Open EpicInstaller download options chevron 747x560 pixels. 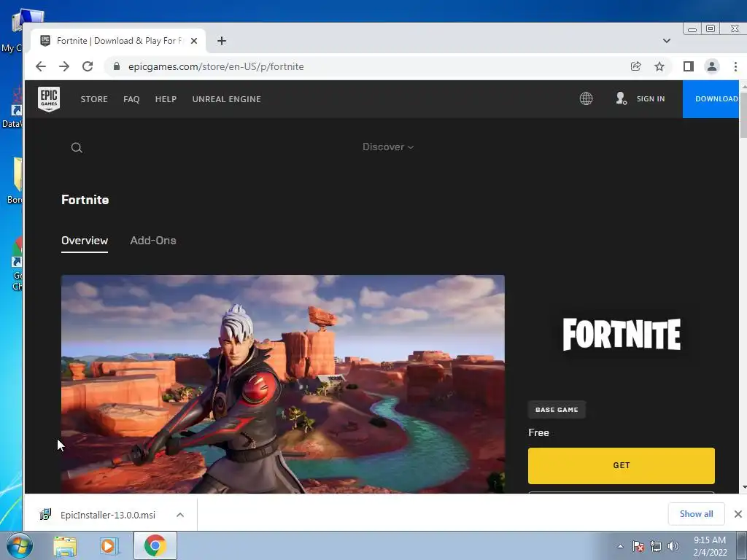[180, 515]
